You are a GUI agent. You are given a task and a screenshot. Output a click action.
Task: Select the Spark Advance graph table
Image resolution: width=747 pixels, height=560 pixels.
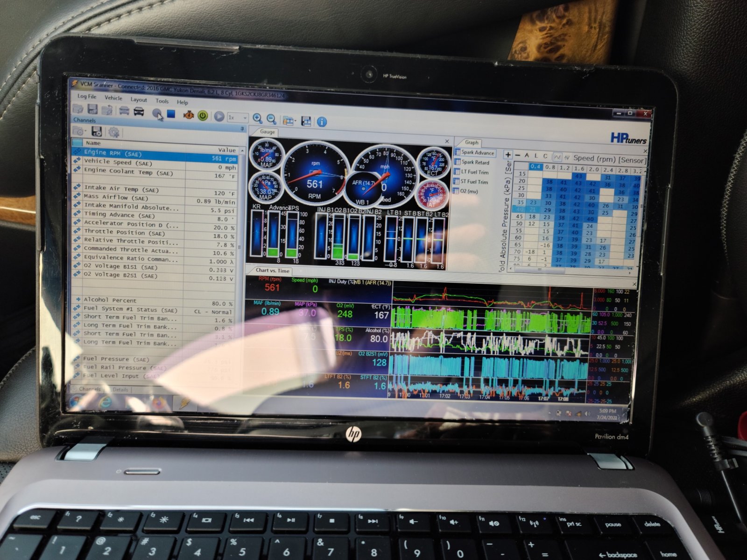point(474,153)
